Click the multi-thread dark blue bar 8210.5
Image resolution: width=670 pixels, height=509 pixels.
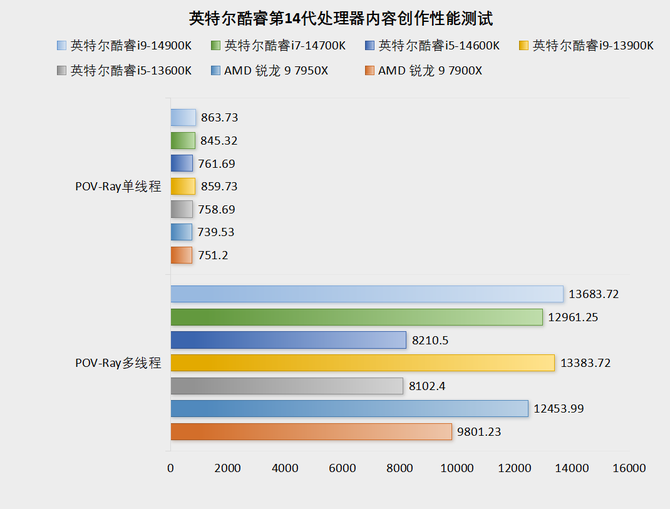coord(288,340)
